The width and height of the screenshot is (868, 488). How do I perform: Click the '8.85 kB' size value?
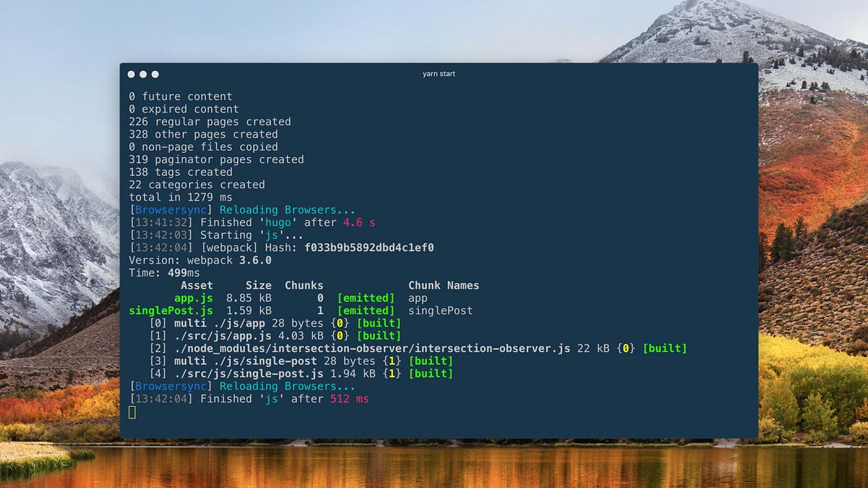(249, 298)
